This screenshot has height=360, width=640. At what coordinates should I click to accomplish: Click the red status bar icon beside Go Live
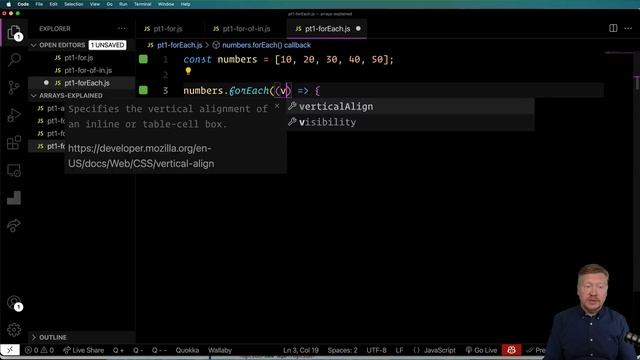pos(511,350)
